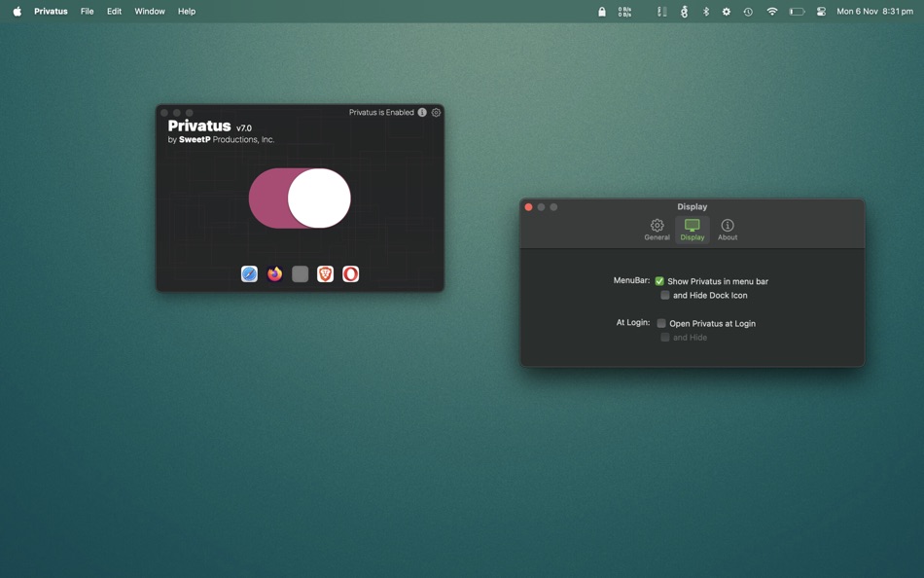Viewport: 924px width, 578px height.
Task: Click the SweetP Productions, Inc. text
Action: point(227,140)
